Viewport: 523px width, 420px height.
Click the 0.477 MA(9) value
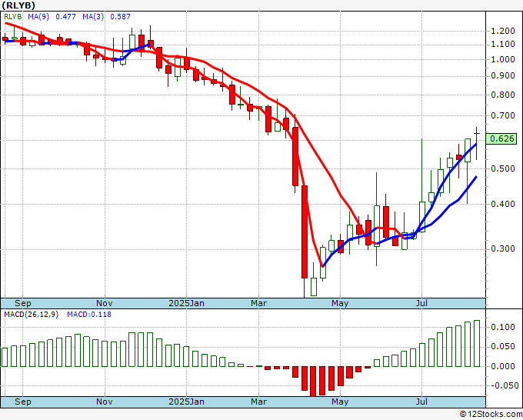[x=65, y=17]
